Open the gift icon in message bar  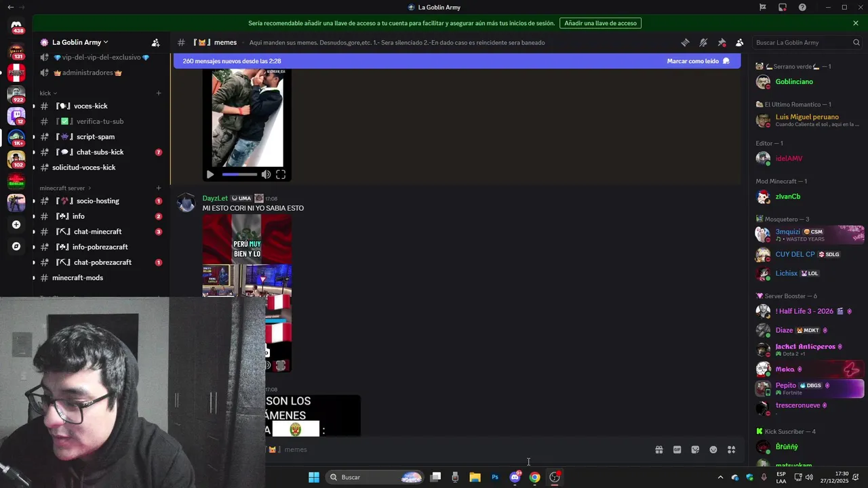click(658, 449)
